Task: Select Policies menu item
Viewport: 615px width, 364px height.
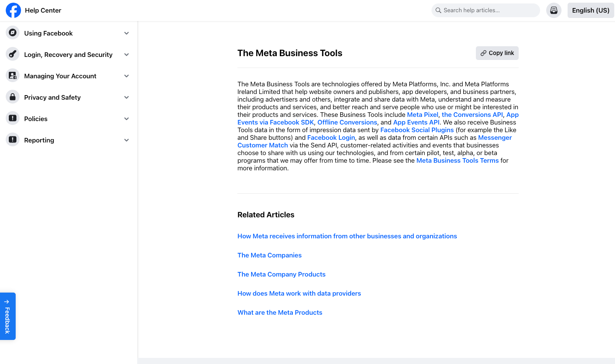Action: (x=68, y=119)
